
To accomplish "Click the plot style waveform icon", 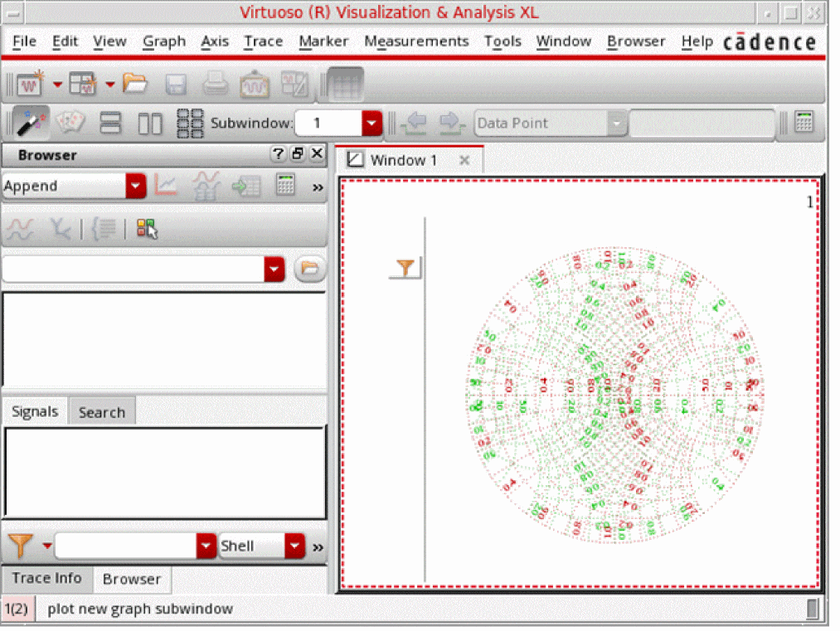I will tap(206, 186).
